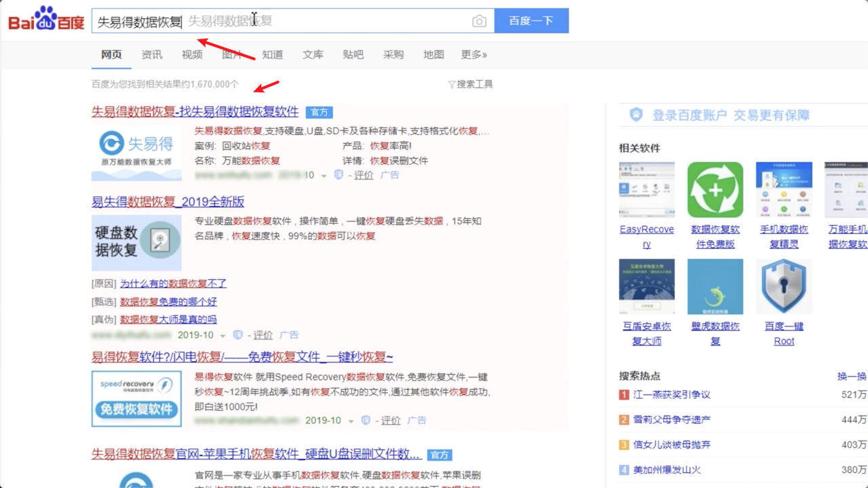Viewport: 868px width, 488px height.
Task: Open 百度一键Root shield icon
Action: 784,287
